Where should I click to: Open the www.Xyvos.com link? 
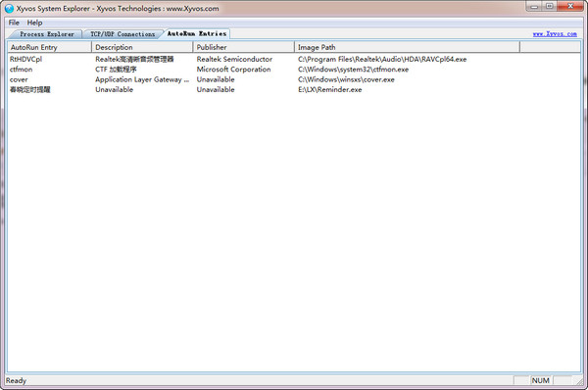click(x=555, y=33)
